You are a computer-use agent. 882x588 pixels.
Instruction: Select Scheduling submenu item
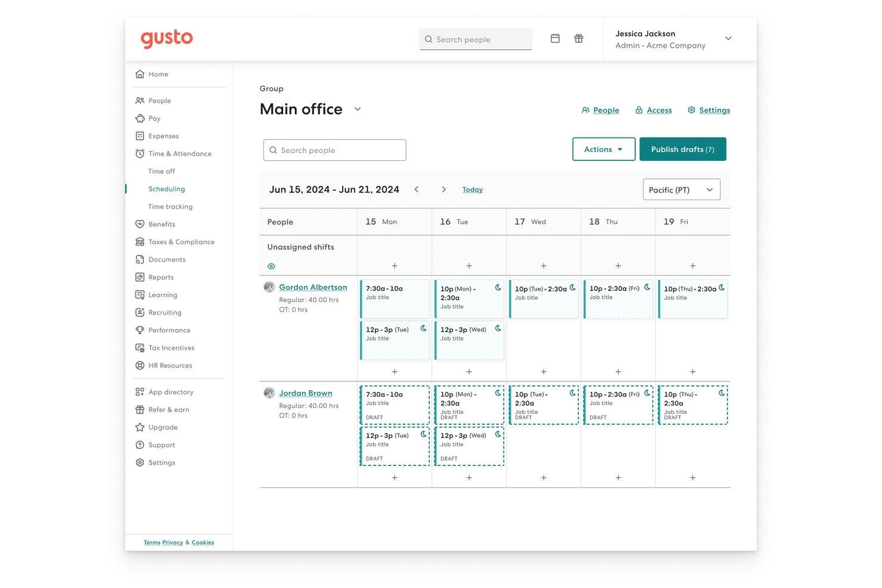point(167,189)
